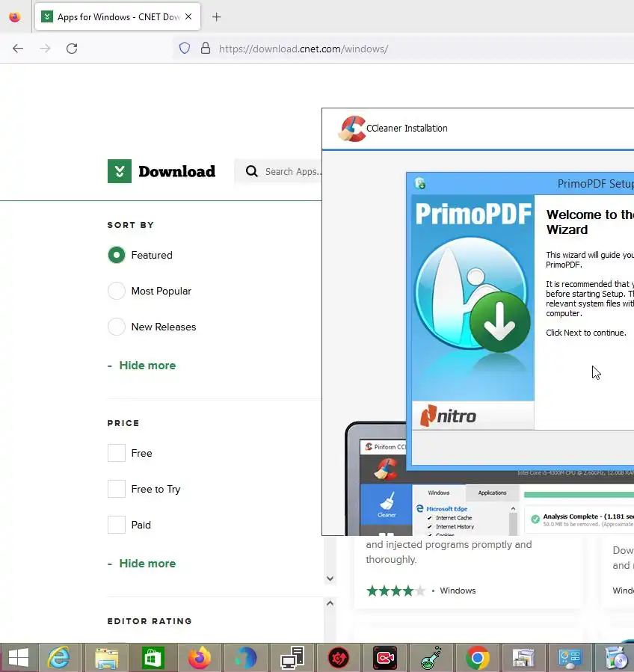Viewport: 634px width, 672px height.
Task: Open the Windows Store taskbar icon
Action: [153, 658]
